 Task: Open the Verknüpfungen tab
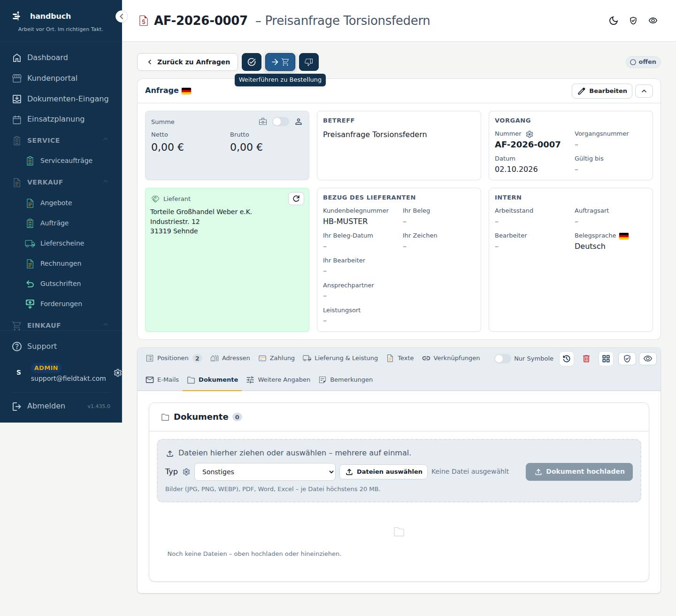click(451, 358)
